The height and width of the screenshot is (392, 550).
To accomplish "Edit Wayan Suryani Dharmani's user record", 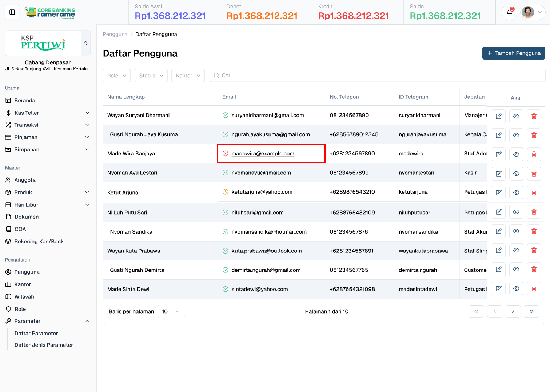I will pyautogui.click(x=498, y=116).
